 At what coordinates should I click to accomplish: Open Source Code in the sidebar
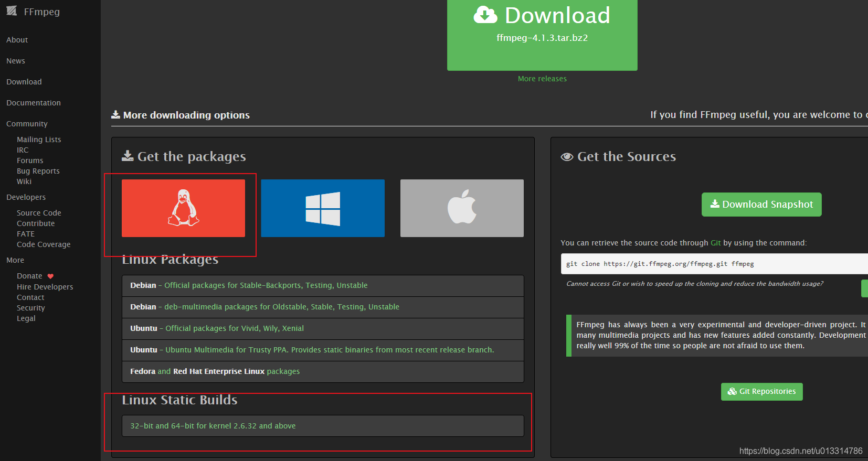[x=39, y=213]
